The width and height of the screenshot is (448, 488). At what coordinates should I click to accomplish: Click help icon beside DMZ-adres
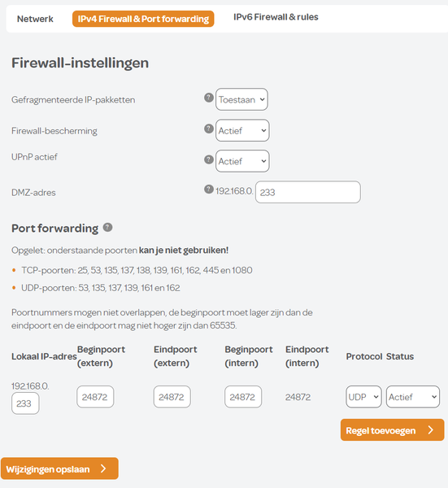(209, 189)
